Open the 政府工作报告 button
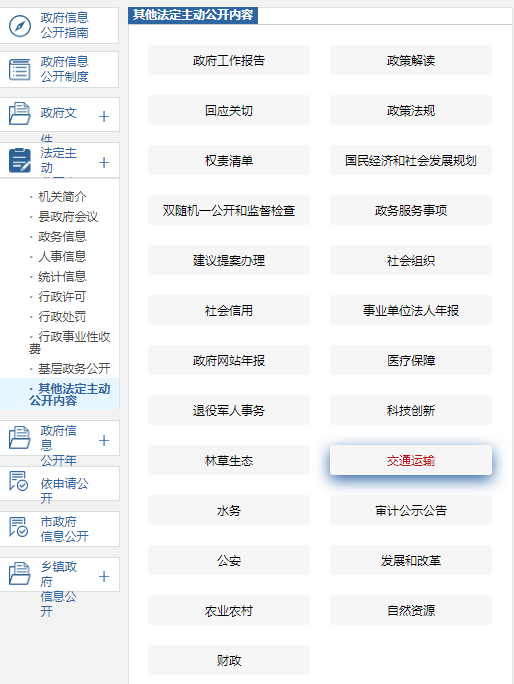The image size is (514, 684). coord(229,60)
